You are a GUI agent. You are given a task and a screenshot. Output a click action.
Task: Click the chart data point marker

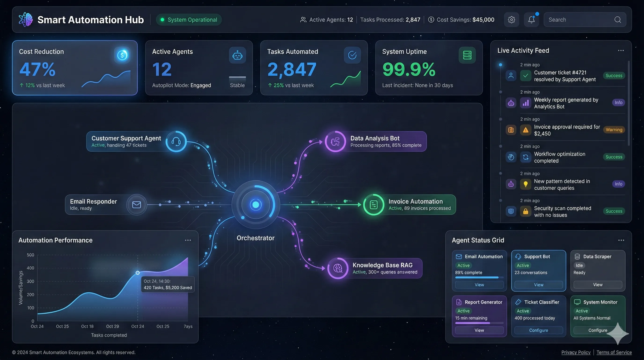(138, 273)
